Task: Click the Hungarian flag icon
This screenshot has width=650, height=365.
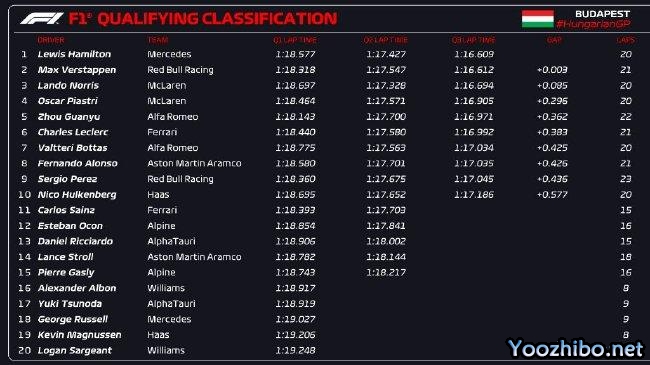Action: 538,19
